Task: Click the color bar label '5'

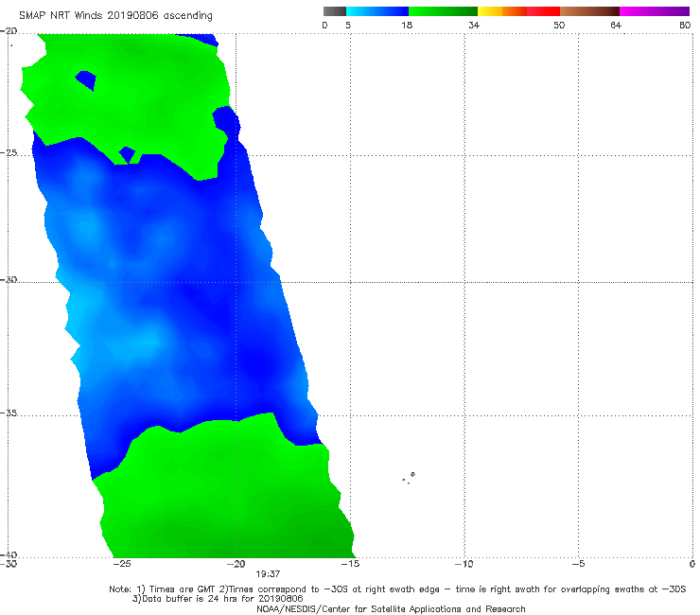Action: (348, 25)
